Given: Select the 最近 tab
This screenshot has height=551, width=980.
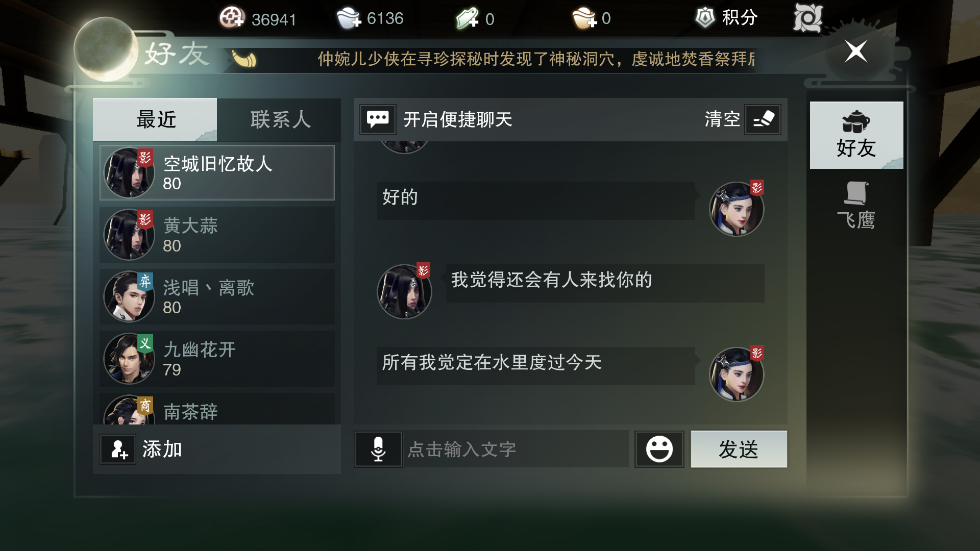Looking at the screenshot, I should 155,119.
